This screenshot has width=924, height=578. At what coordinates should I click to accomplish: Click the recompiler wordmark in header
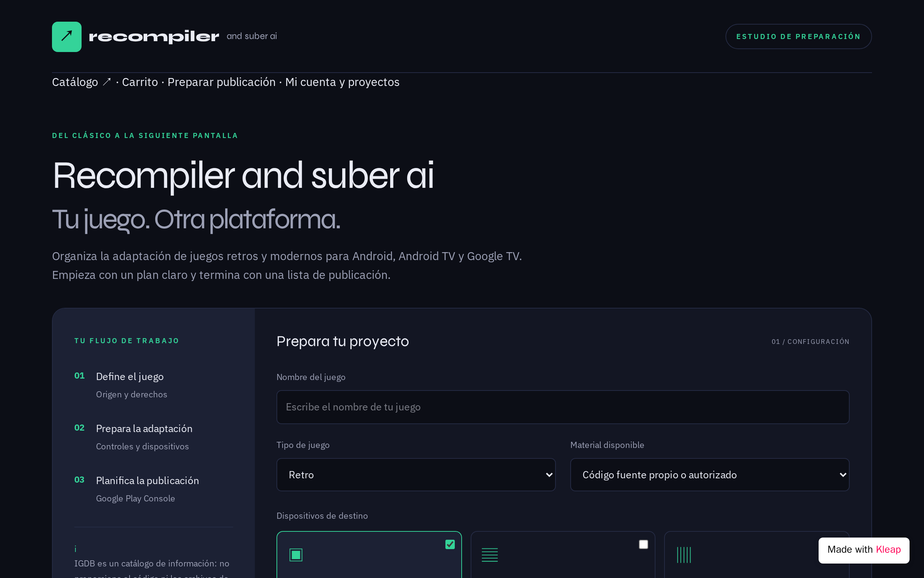[x=154, y=37]
